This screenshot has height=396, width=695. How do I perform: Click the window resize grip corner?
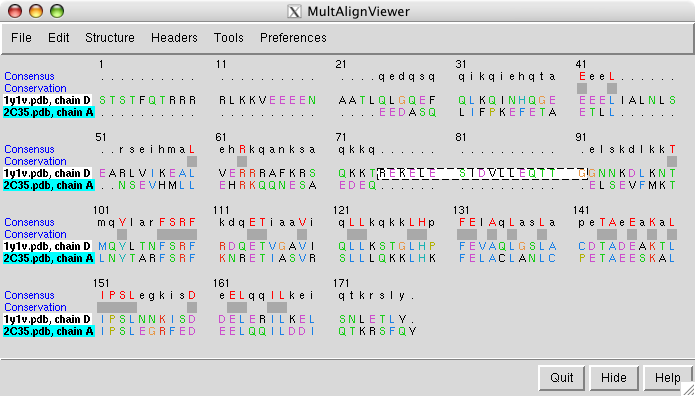pyautogui.click(x=688, y=389)
